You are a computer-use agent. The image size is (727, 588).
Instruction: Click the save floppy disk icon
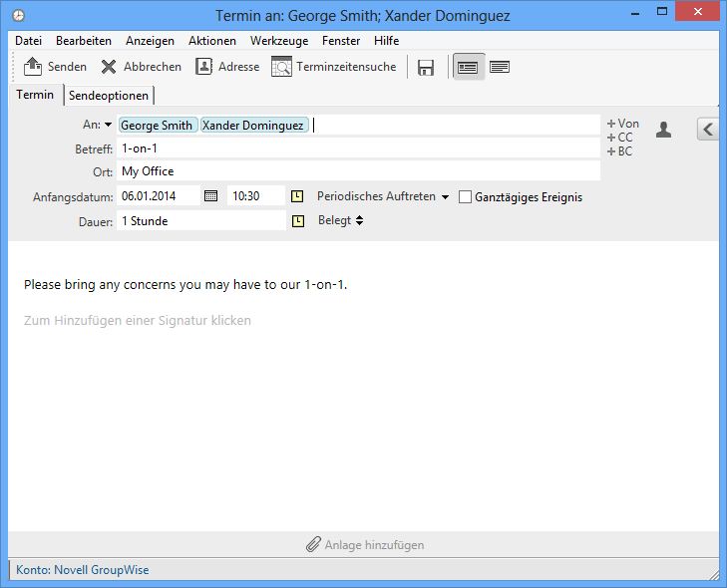pos(426,68)
